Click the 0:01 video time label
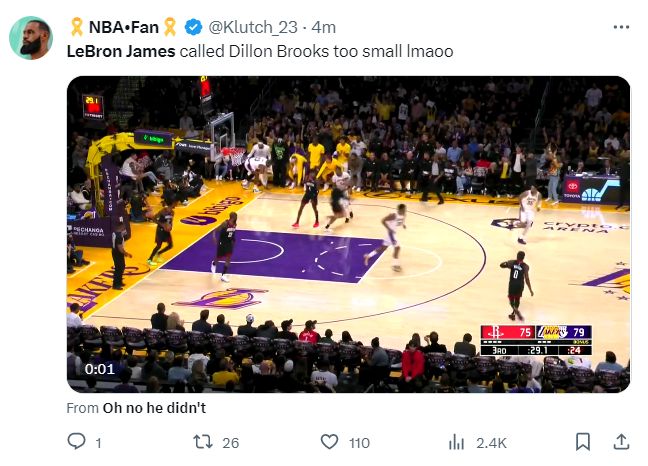The width and height of the screenshot is (648, 466). [x=100, y=369]
